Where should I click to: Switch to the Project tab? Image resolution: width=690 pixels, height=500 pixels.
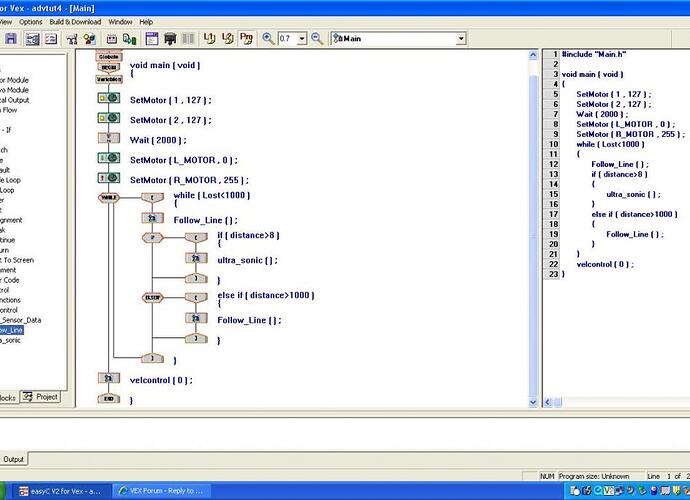click(x=40, y=397)
